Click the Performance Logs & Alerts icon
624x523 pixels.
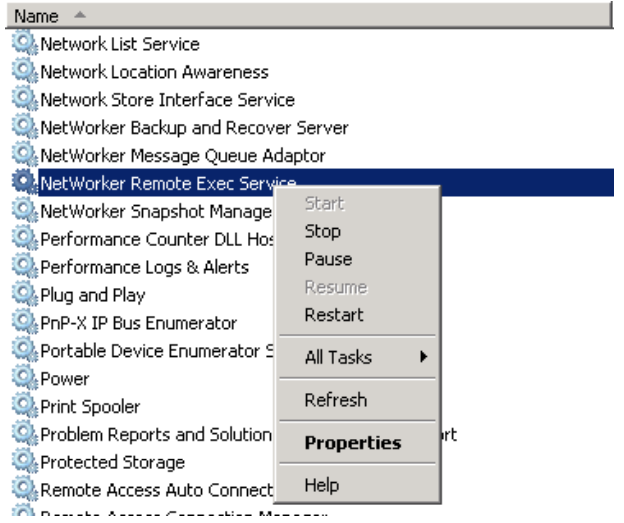pyautogui.click(x=25, y=266)
